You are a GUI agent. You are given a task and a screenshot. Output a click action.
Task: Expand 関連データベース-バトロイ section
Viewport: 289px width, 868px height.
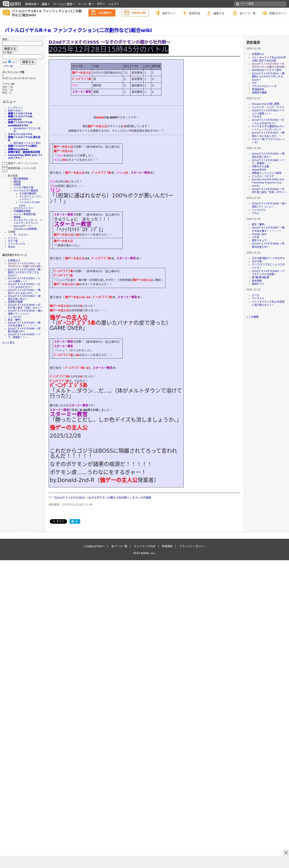(5, 164)
